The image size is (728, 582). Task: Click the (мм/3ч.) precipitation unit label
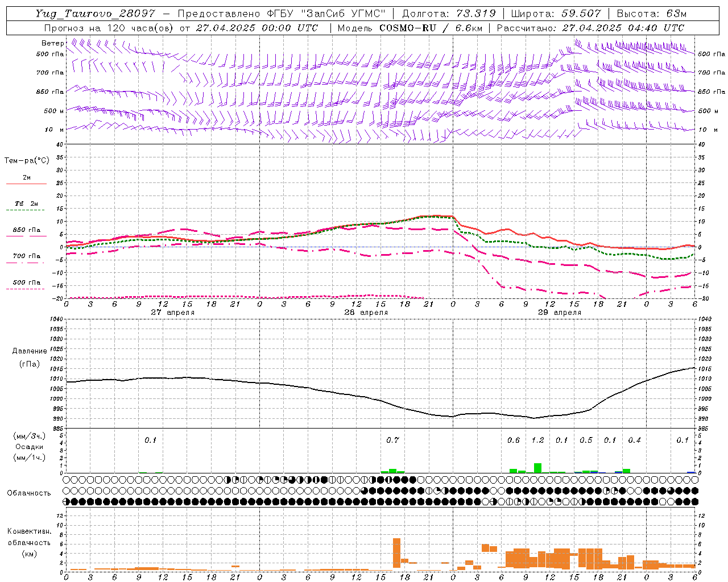pyautogui.click(x=30, y=436)
